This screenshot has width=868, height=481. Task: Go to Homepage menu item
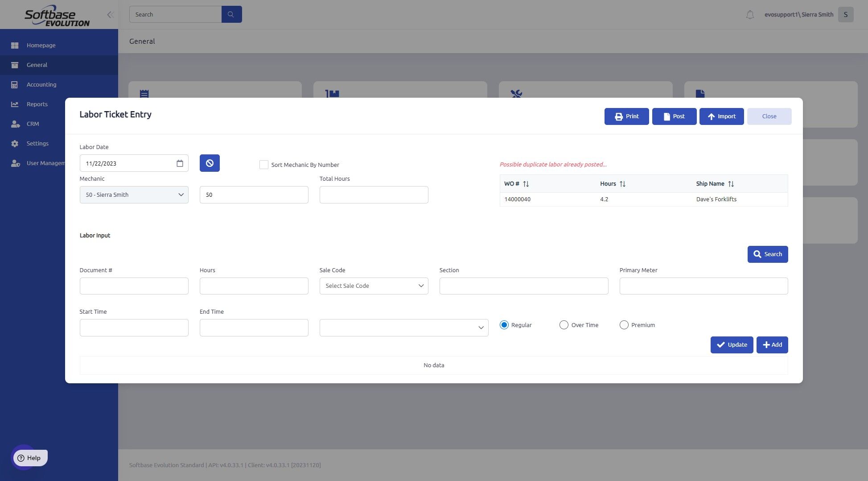[x=41, y=45]
